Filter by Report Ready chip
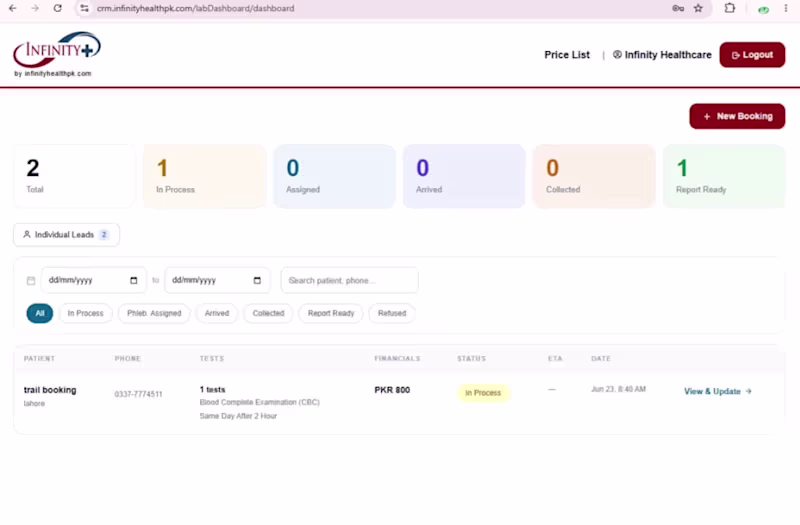This screenshot has height=525, width=800. (331, 313)
